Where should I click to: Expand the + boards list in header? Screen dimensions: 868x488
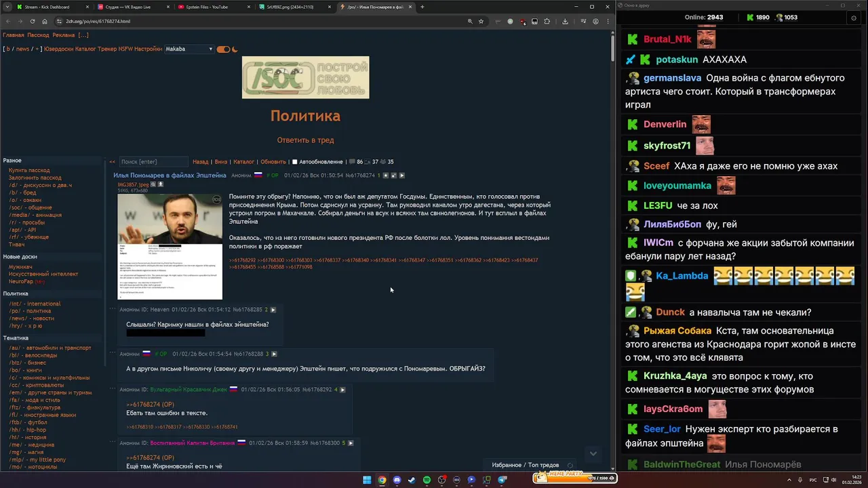coord(37,49)
